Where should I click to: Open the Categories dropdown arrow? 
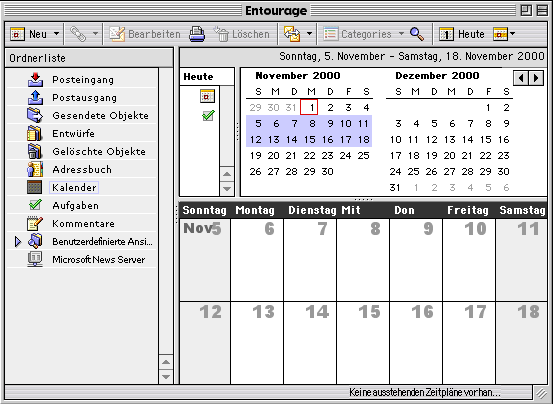point(401,34)
